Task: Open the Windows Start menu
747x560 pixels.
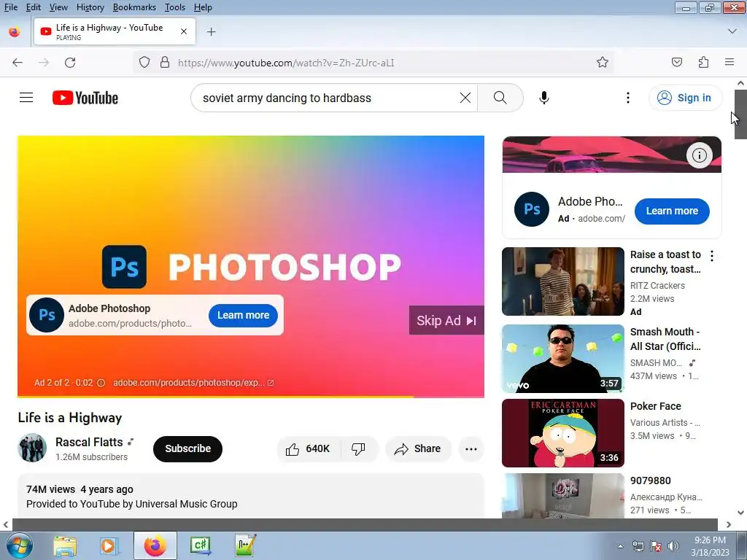Action: tap(18, 545)
